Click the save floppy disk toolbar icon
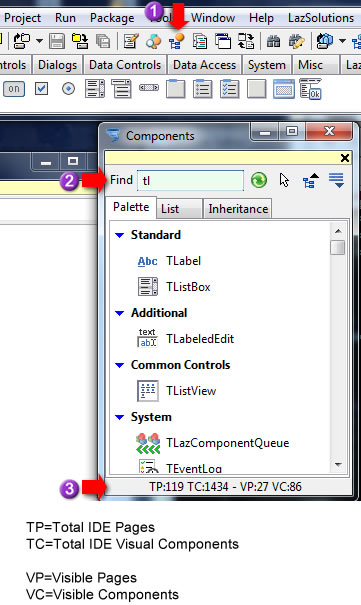This screenshot has width=361, height=605. pyautogui.click(x=57, y=41)
